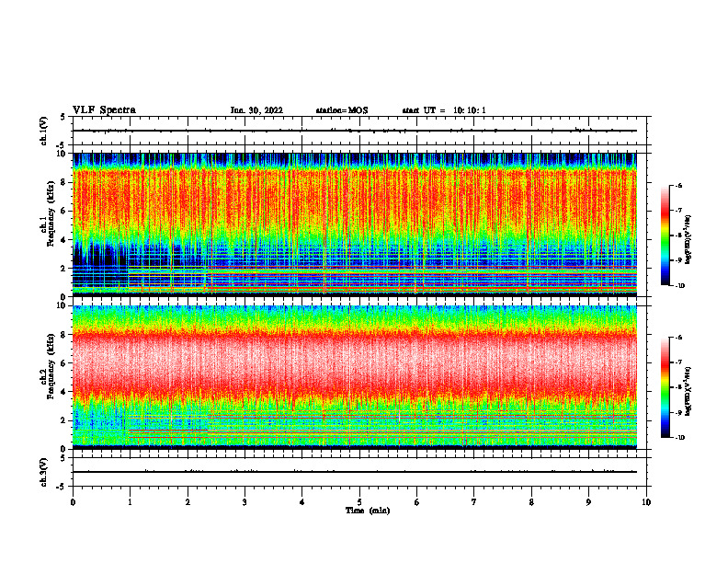Image resolution: width=728 pixels, height=563 pixels.
Task: Click time axis tick label "4"
Action: (302, 502)
